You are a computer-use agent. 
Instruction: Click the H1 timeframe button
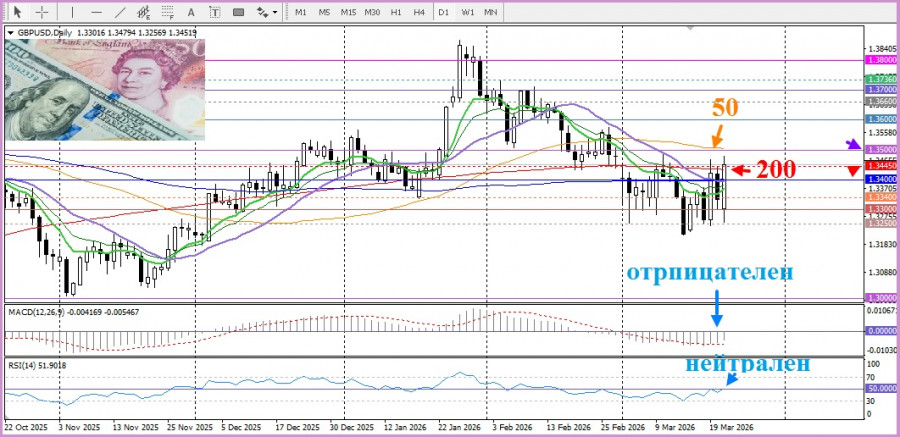click(x=396, y=12)
